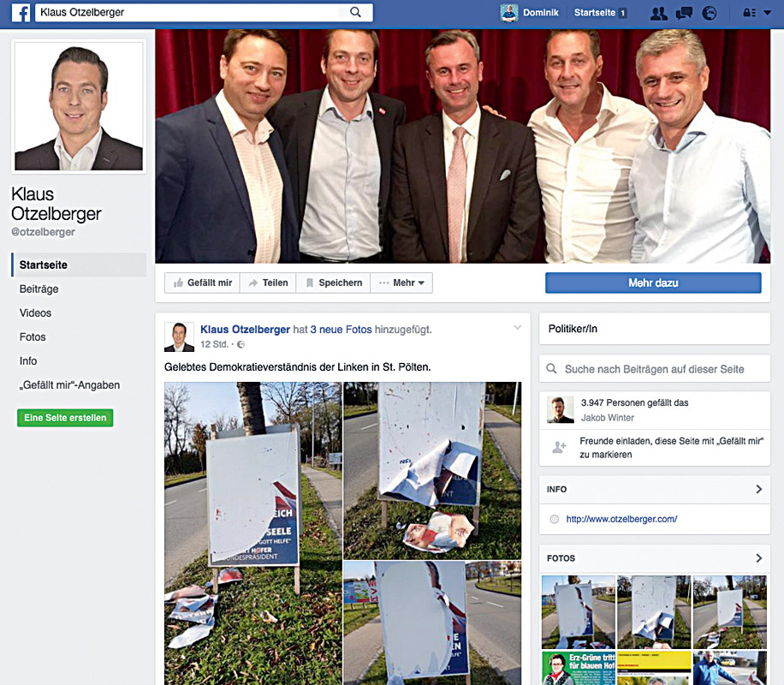The height and width of the screenshot is (685, 784).
Task: Click Suche nach Beiträgen search field
Action: tap(655, 369)
